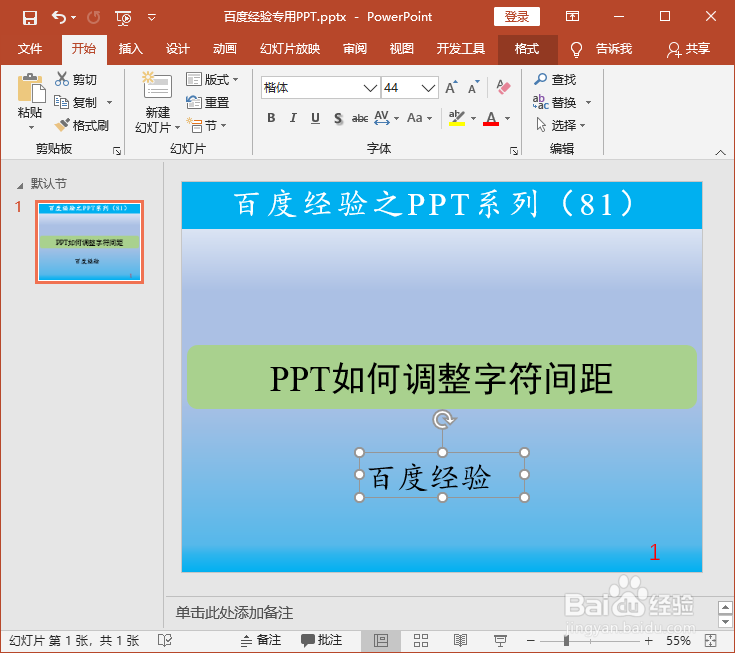Click the 复制 copy button
This screenshot has width=735, height=653.
76,102
